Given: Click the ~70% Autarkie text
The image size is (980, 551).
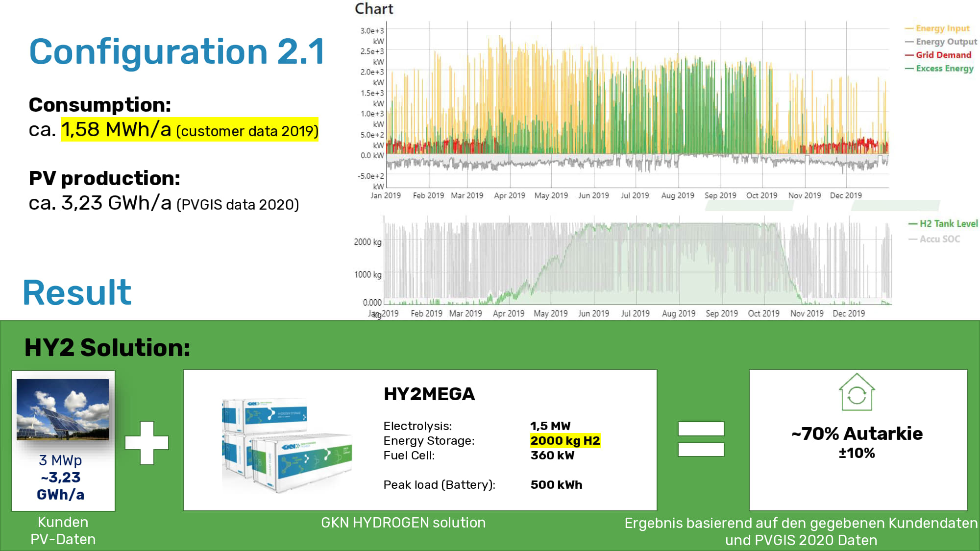Looking at the screenshot, I should click(857, 433).
